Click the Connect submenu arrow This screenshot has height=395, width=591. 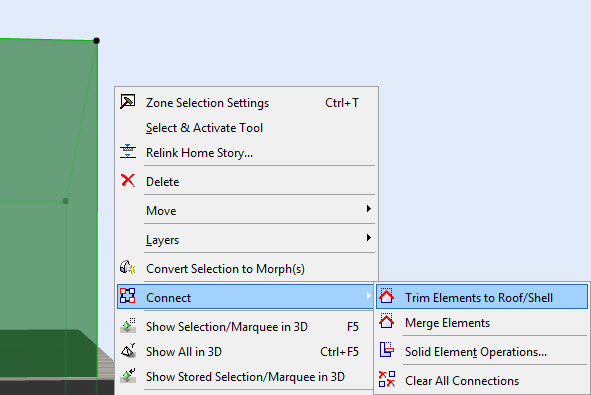369,296
